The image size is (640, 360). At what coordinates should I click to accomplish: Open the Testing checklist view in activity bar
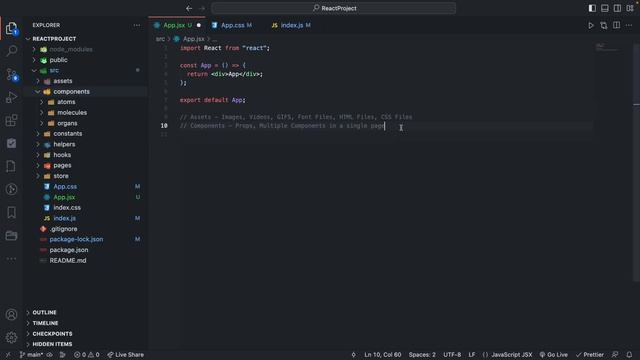click(11, 143)
